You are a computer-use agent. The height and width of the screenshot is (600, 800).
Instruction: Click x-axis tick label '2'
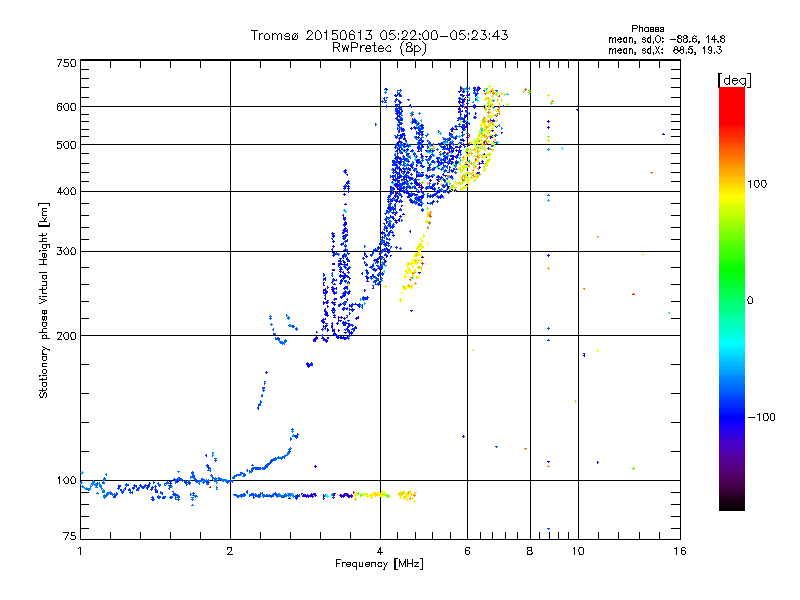click(230, 551)
